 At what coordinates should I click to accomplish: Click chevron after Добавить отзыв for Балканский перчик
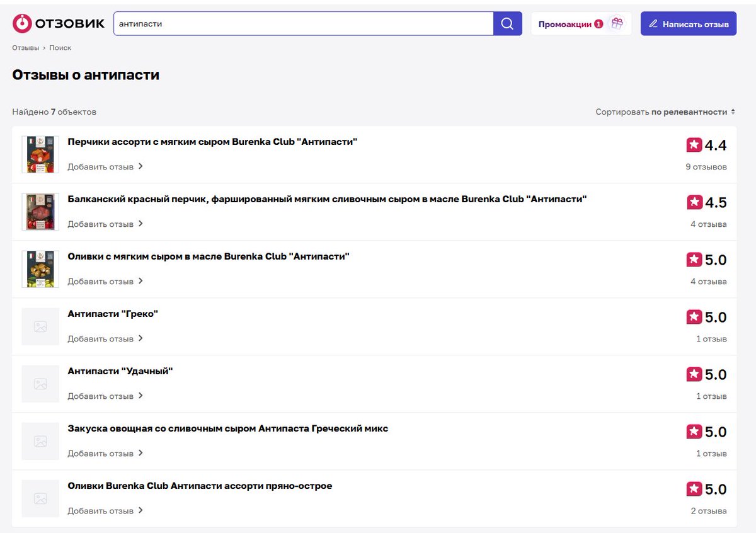[x=140, y=224]
